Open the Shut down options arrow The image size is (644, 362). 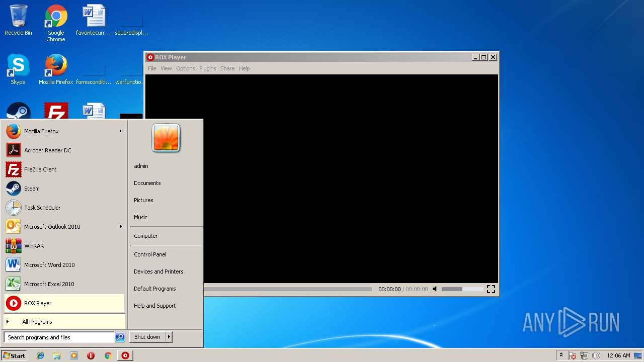coord(169,337)
